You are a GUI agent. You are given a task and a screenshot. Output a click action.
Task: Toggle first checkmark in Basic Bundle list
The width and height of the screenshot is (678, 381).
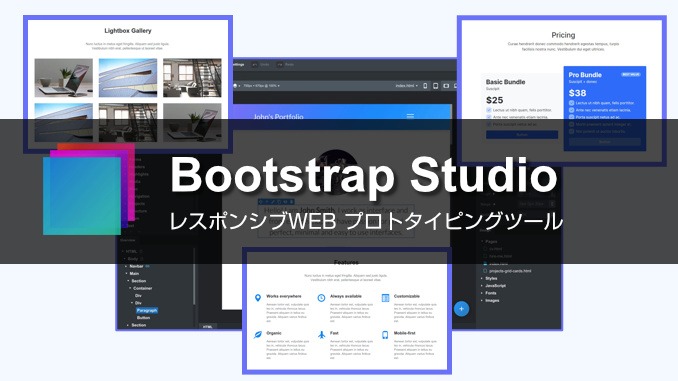(489, 110)
